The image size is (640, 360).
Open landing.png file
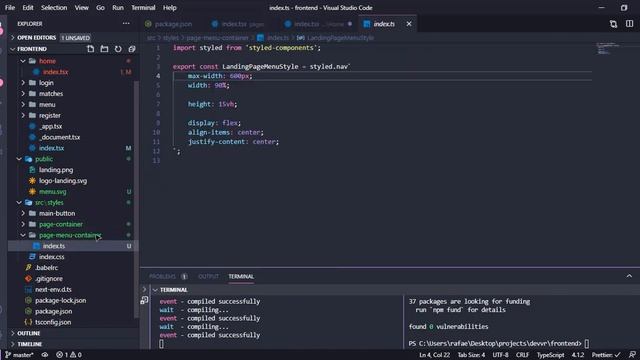pos(56,170)
